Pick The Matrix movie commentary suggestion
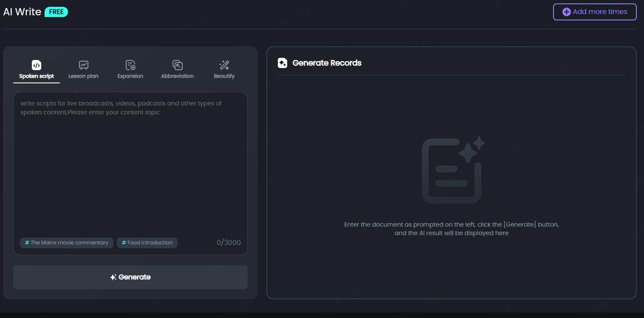 pyautogui.click(x=67, y=243)
